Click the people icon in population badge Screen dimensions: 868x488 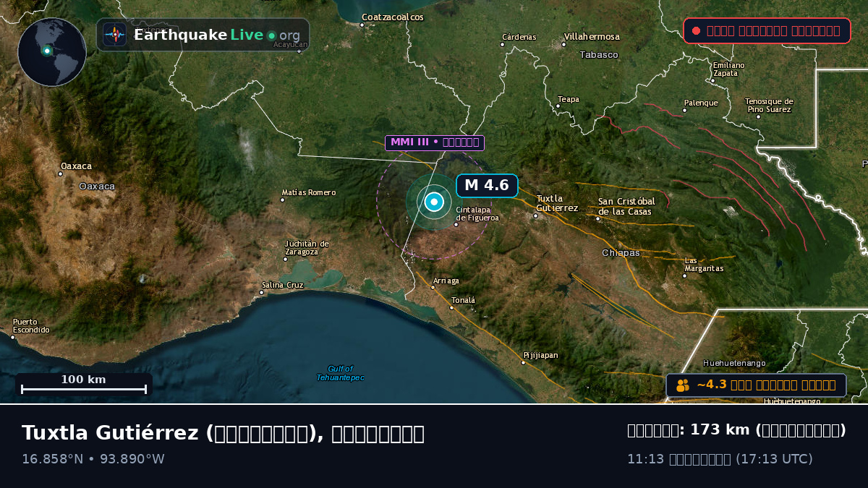pyautogui.click(x=683, y=385)
